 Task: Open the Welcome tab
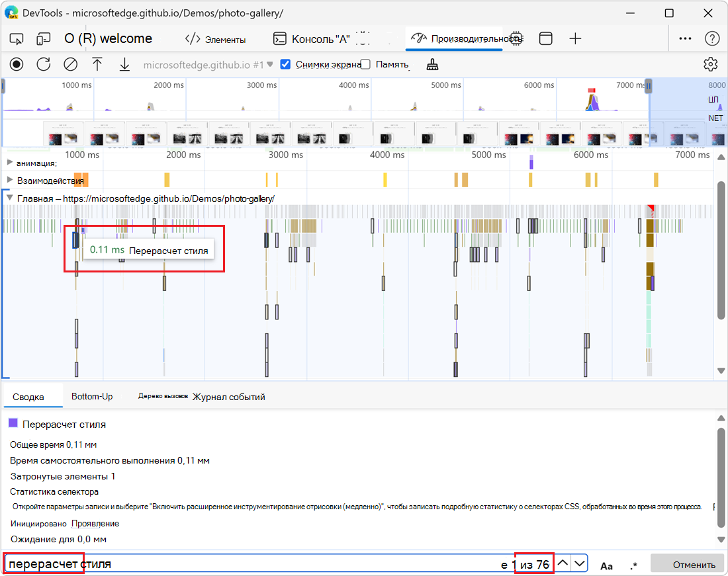point(108,38)
